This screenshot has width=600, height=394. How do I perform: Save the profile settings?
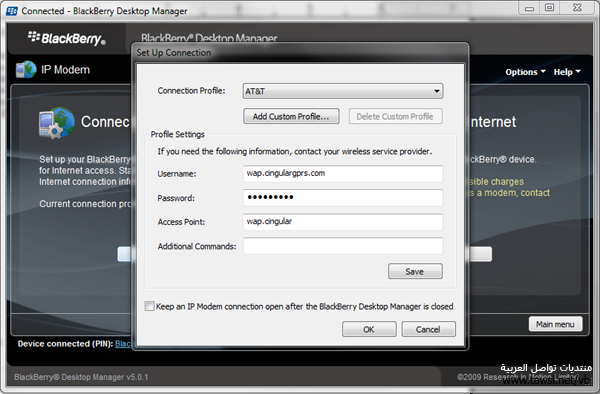415,271
